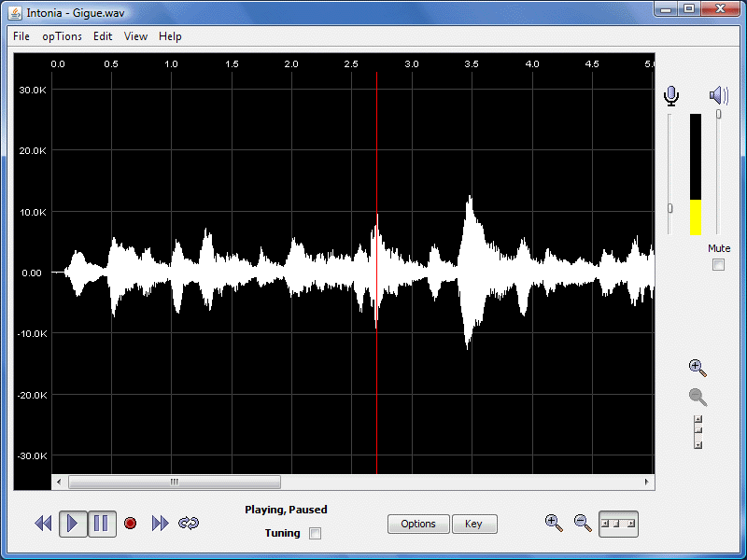
Task: Click the Key button
Action: pos(474,524)
